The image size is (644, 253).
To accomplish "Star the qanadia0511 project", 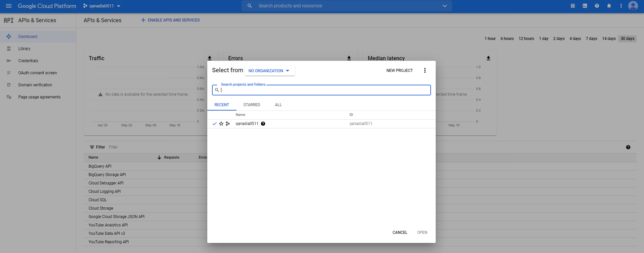I will [221, 124].
